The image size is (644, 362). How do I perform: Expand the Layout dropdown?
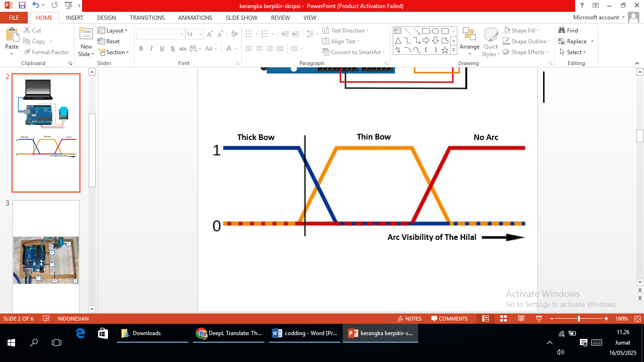[x=113, y=31]
